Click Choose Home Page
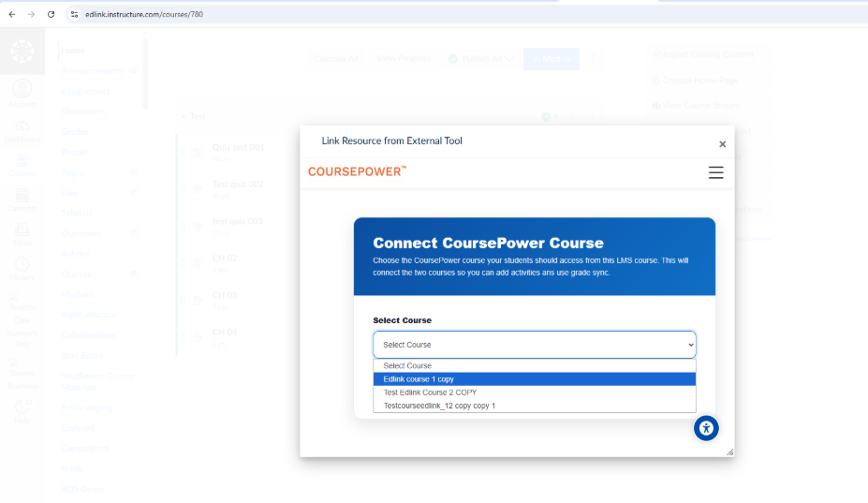The width and height of the screenshot is (868, 503). pos(695,81)
